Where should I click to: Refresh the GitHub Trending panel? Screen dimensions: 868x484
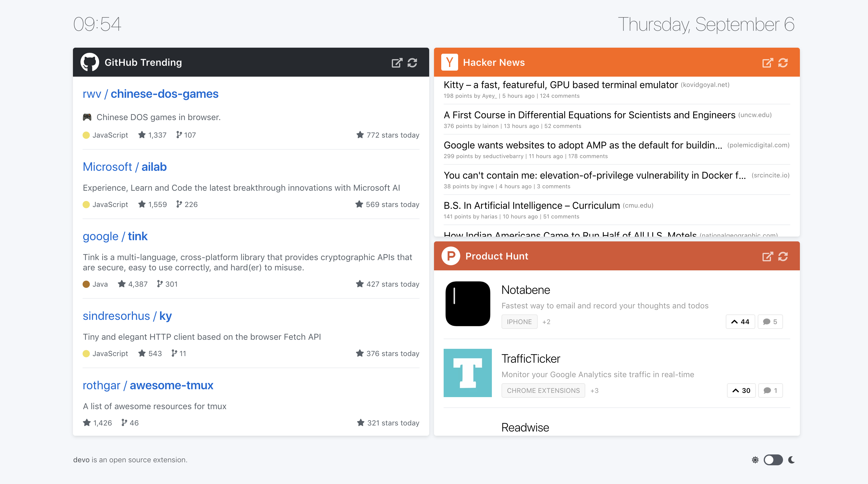pyautogui.click(x=412, y=63)
